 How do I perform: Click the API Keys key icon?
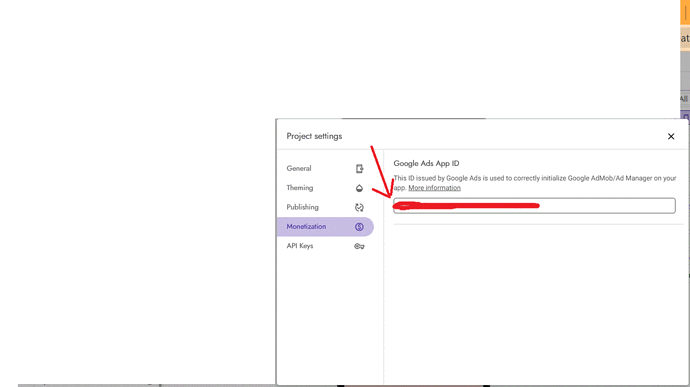[x=359, y=246]
